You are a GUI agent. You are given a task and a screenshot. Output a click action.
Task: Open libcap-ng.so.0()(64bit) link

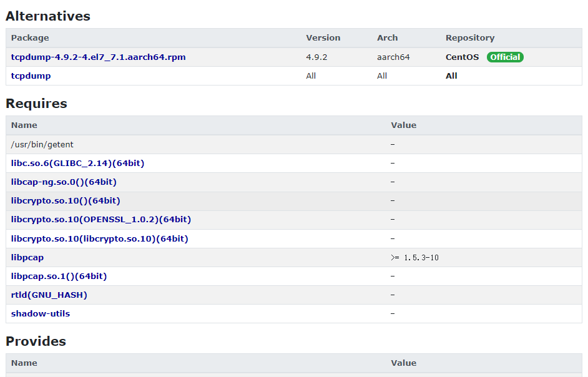[64, 182]
